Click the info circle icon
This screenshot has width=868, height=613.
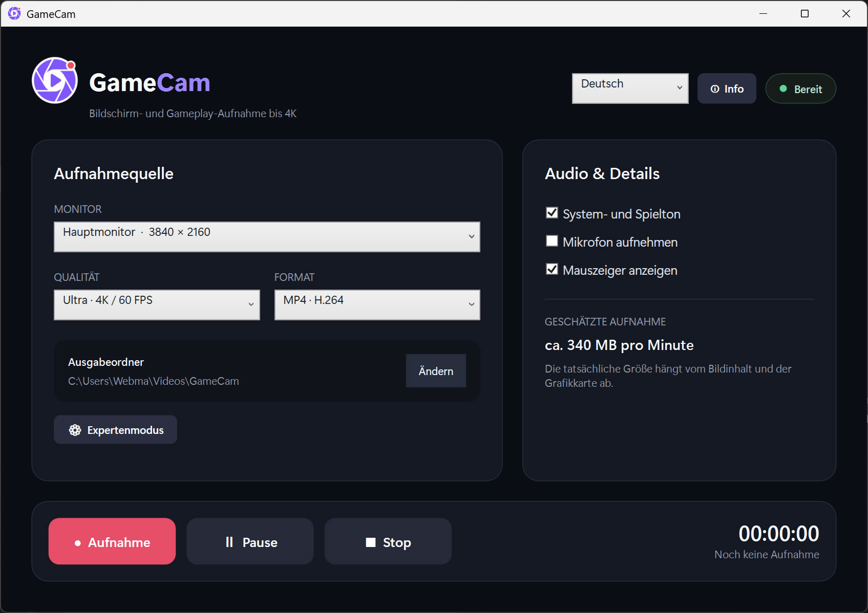(x=715, y=89)
